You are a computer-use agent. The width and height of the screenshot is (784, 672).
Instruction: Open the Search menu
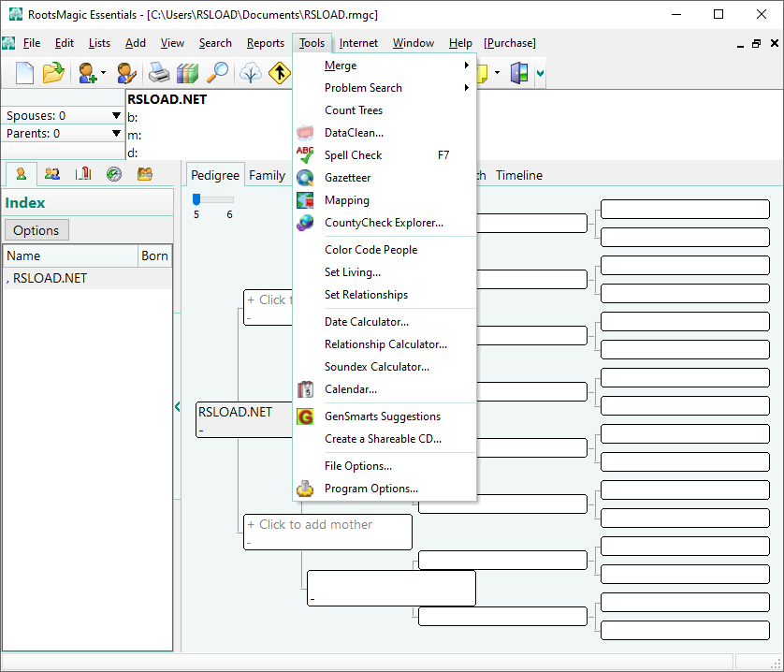[x=215, y=43]
